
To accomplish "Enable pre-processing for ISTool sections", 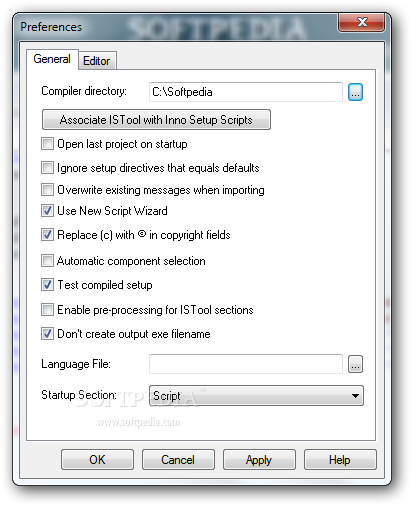I will pos(47,310).
